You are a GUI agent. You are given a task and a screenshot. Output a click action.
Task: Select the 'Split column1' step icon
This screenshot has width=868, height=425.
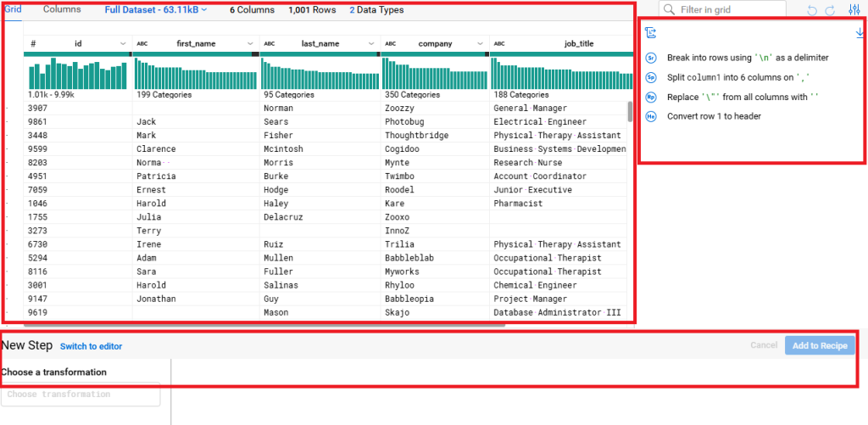coord(651,77)
